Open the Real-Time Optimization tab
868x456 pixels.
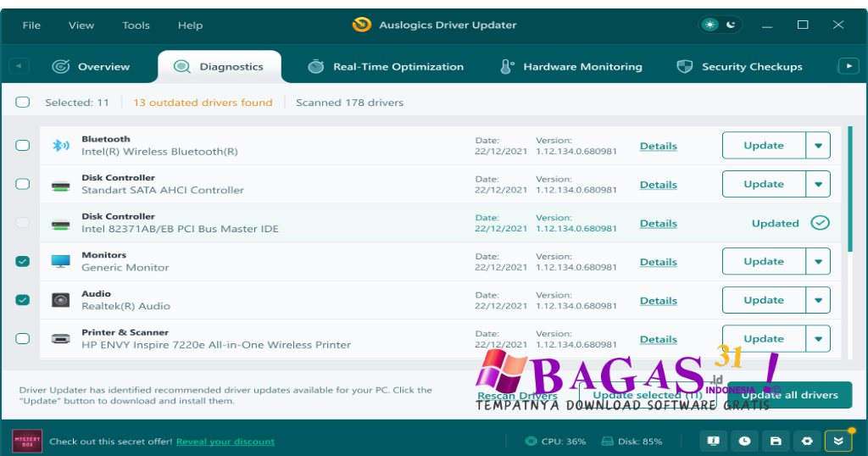386,66
